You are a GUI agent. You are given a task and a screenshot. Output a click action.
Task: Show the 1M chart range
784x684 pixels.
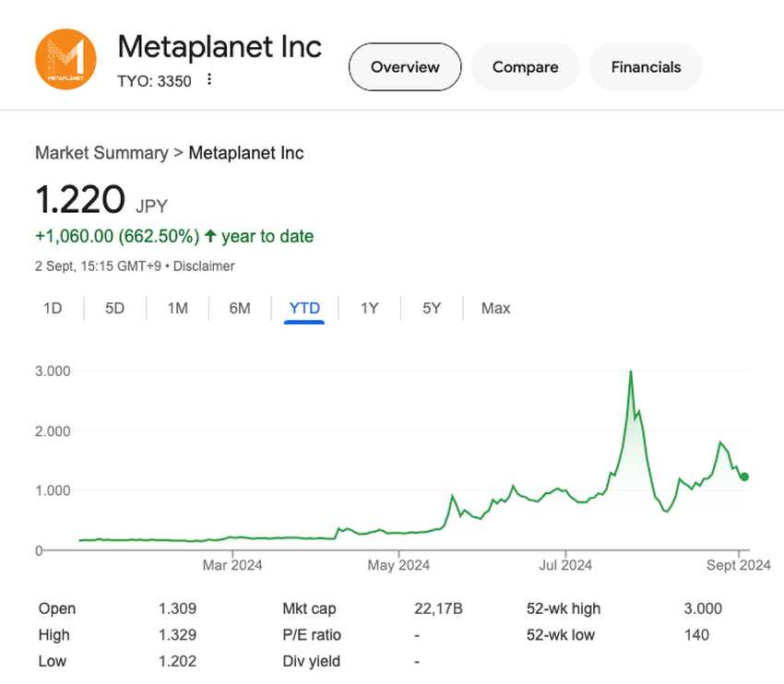click(x=177, y=308)
